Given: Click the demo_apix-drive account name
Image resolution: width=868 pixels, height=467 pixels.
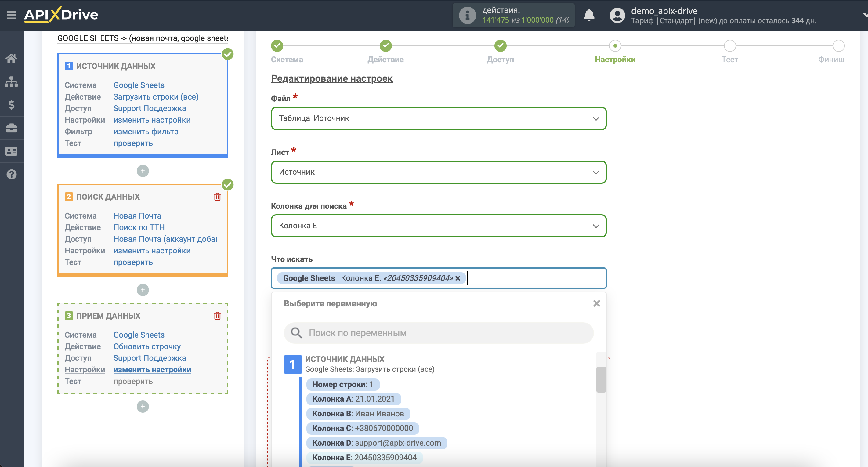Looking at the screenshot, I should 664,11.
